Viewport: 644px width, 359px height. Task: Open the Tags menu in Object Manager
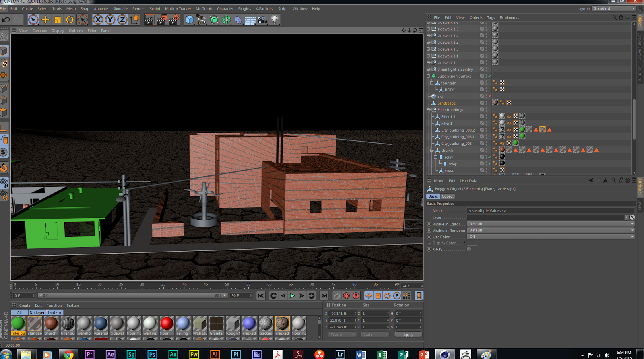click(491, 18)
